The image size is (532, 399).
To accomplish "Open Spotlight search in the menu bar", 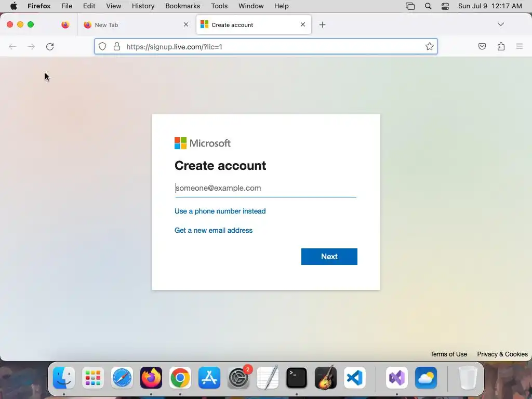I will (x=428, y=6).
